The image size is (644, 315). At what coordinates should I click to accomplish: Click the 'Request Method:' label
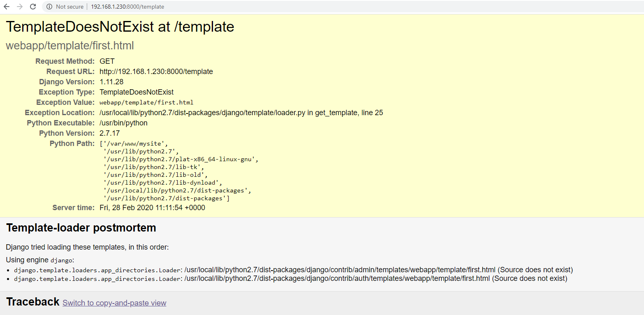(65, 61)
